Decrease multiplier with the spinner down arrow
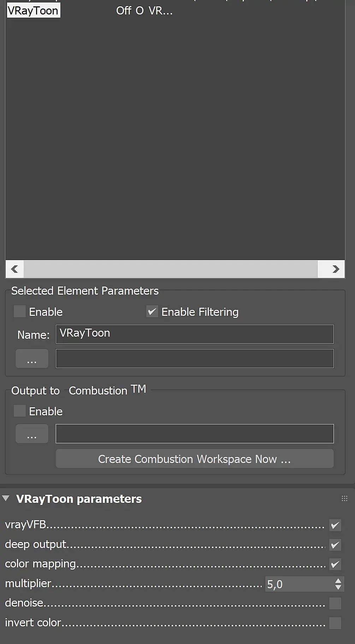The width and height of the screenshot is (355, 644). [338, 588]
